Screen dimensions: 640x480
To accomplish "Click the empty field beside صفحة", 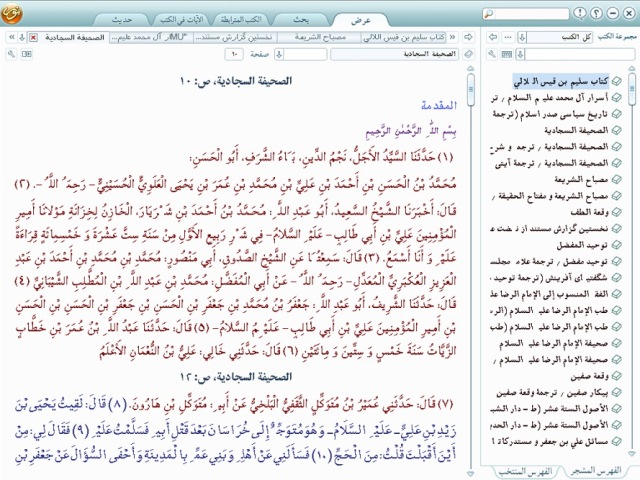I will [x=305, y=54].
